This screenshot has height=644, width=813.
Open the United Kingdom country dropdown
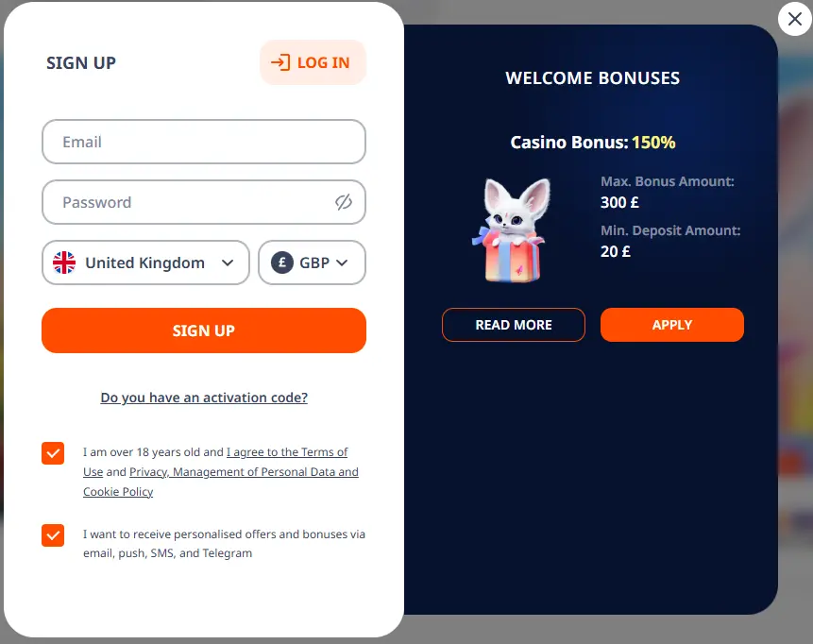[x=145, y=263]
